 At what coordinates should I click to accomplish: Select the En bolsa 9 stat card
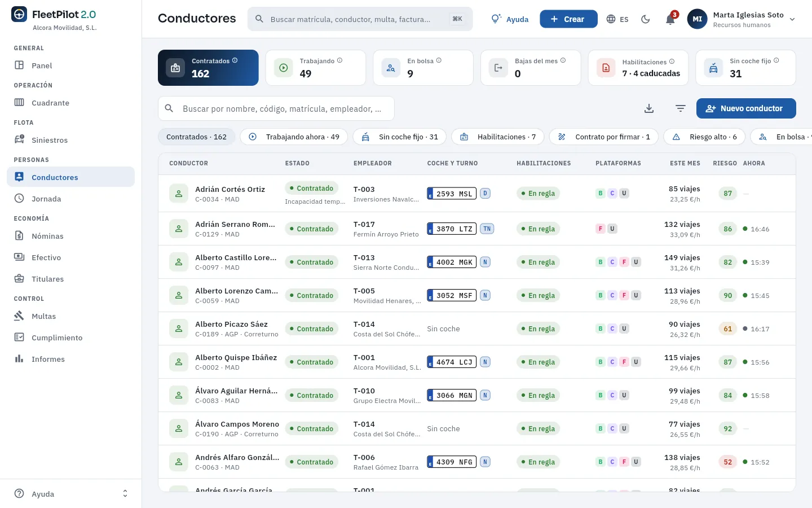click(x=423, y=68)
